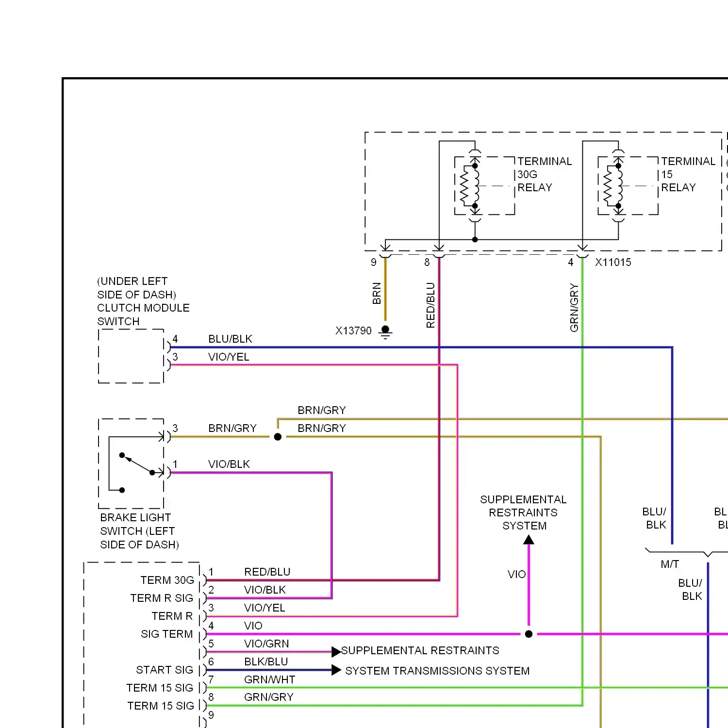Click the arrowhead before SYSTEM TRANSMISSIONS SYSTEM
The image size is (728, 728).
point(336,670)
